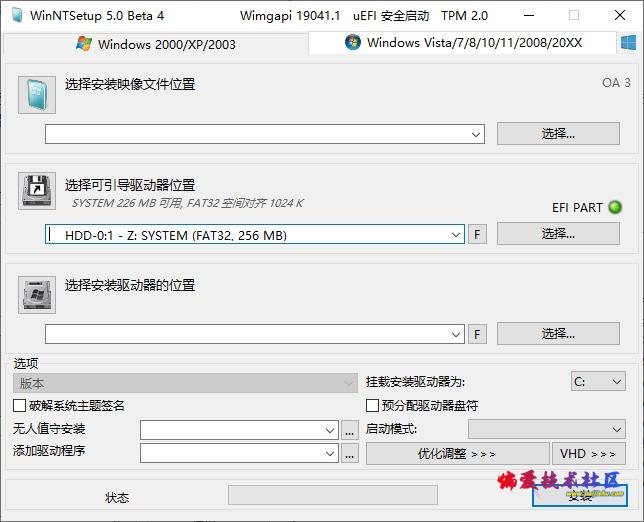The height and width of the screenshot is (522, 644).
Task: Click the installation drive disk icon
Action: click(x=37, y=295)
